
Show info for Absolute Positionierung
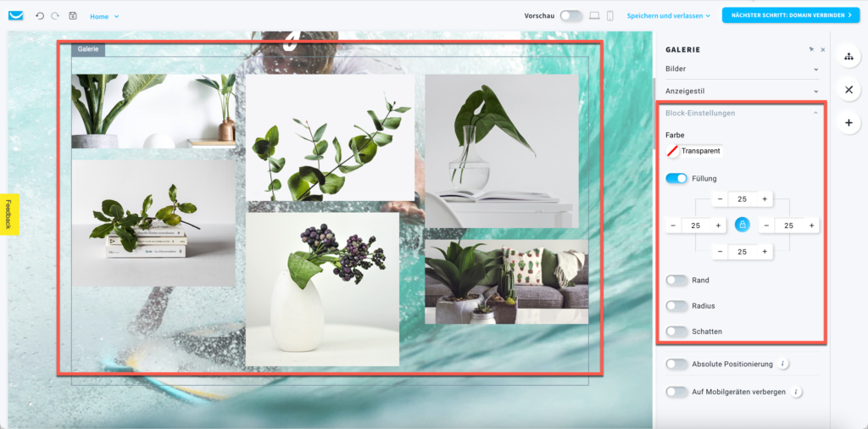point(782,364)
